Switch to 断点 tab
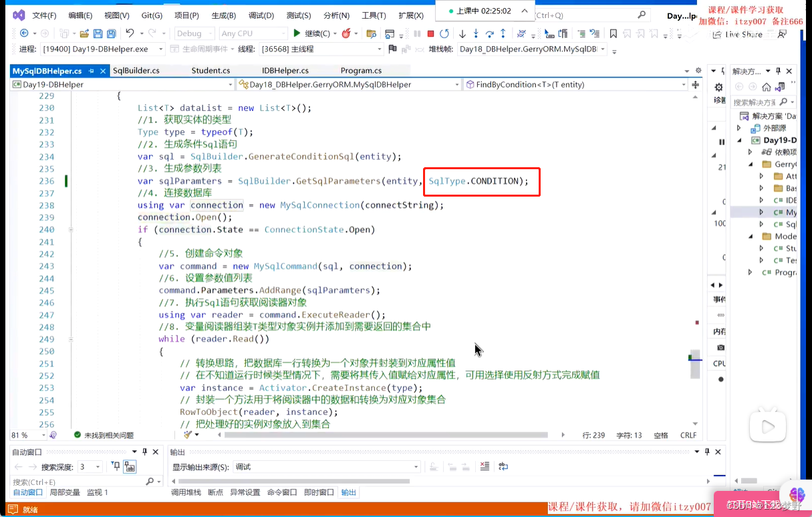This screenshot has width=812, height=517. click(x=215, y=492)
